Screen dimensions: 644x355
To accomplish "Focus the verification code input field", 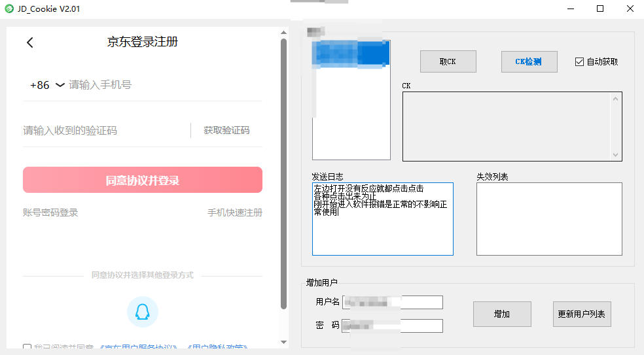I will click(106, 131).
